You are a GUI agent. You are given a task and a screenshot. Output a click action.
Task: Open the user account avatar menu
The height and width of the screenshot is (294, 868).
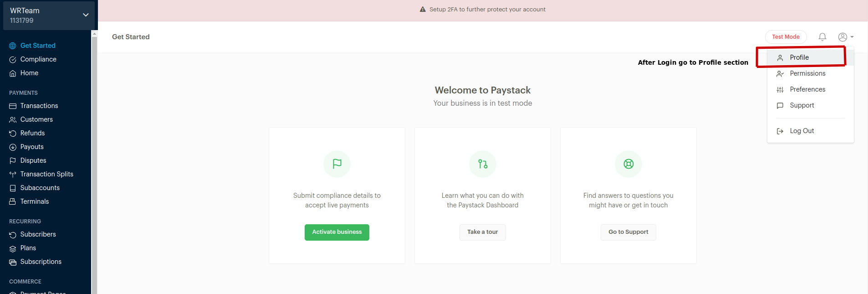click(x=846, y=37)
